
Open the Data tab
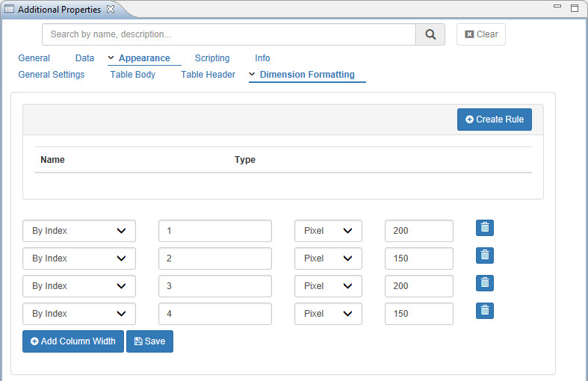tap(84, 58)
